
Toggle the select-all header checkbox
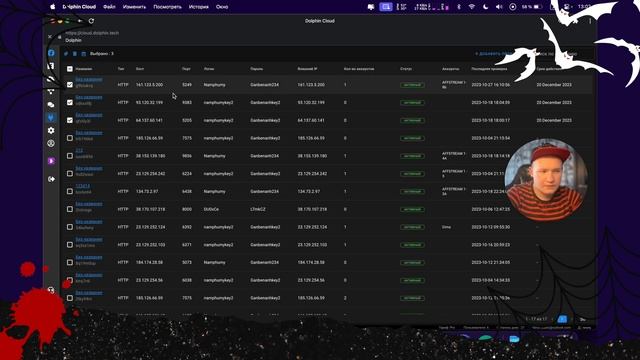[x=70, y=69]
